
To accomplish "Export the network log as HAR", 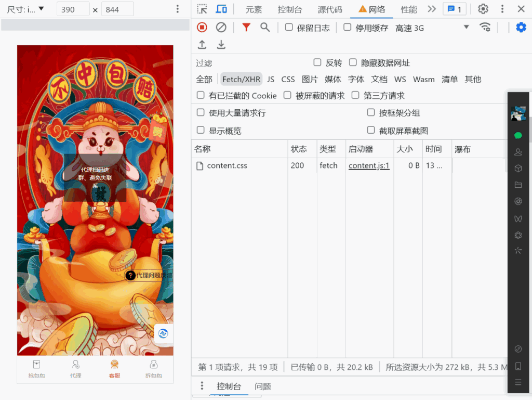I will click(221, 45).
